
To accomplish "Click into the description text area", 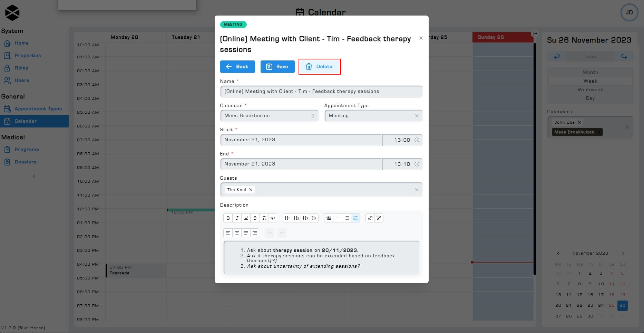I will 321,258.
